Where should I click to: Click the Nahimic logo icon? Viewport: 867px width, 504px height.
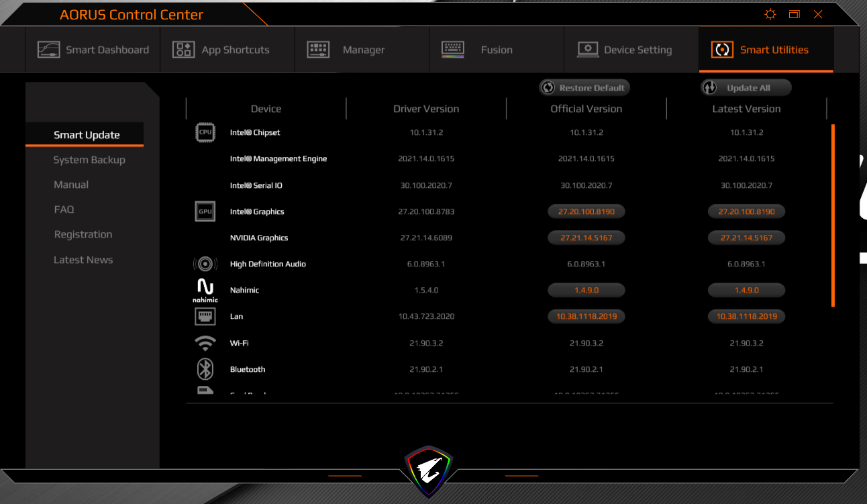(205, 291)
